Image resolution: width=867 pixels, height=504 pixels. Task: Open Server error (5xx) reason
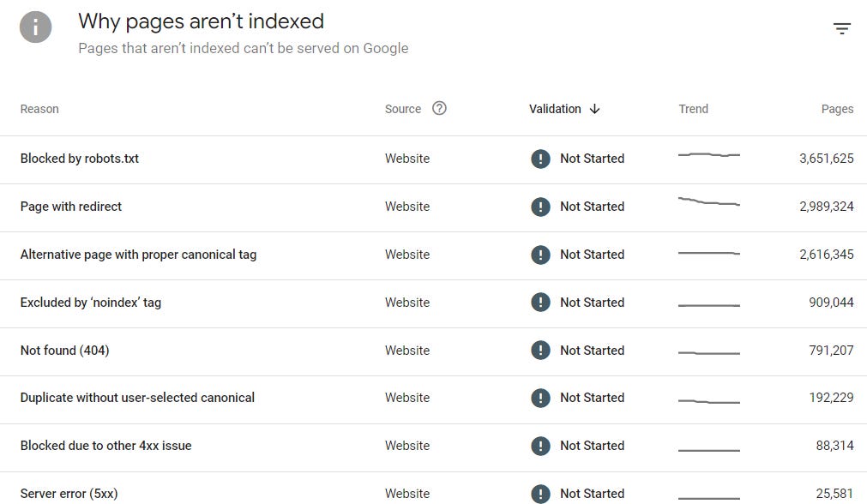pyautogui.click(x=69, y=494)
